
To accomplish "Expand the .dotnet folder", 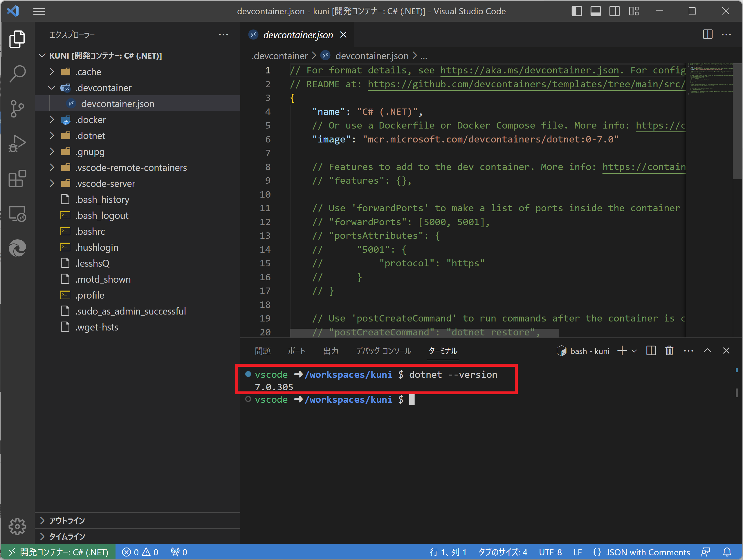I will (x=51, y=135).
